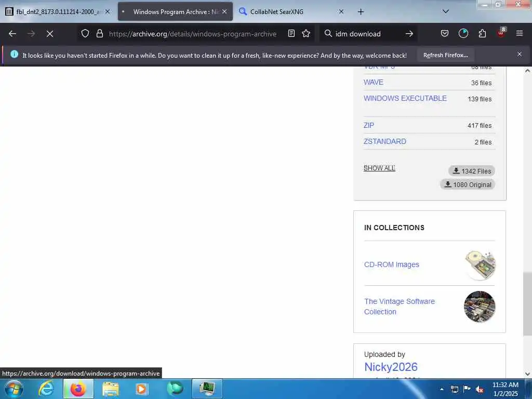List all tabs with the chevron
Image resolution: width=532 pixels, height=399 pixels.
pos(446,11)
